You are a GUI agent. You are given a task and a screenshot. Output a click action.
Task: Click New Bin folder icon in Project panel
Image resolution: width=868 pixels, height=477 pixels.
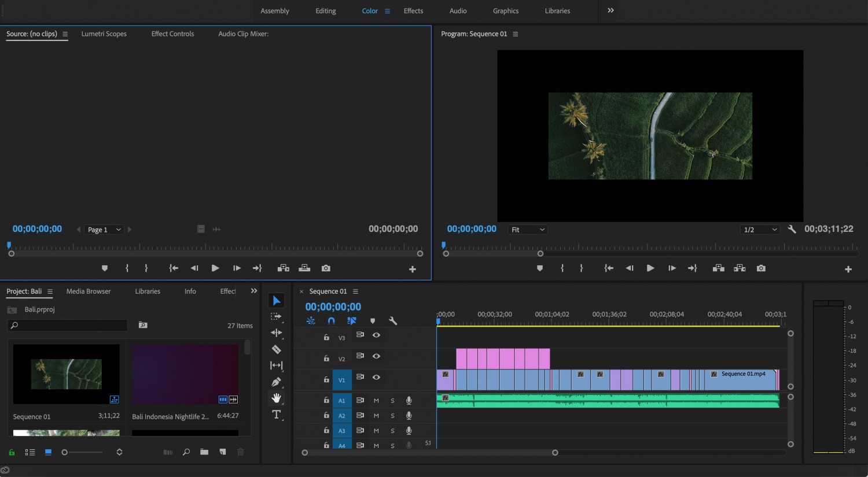tap(204, 452)
